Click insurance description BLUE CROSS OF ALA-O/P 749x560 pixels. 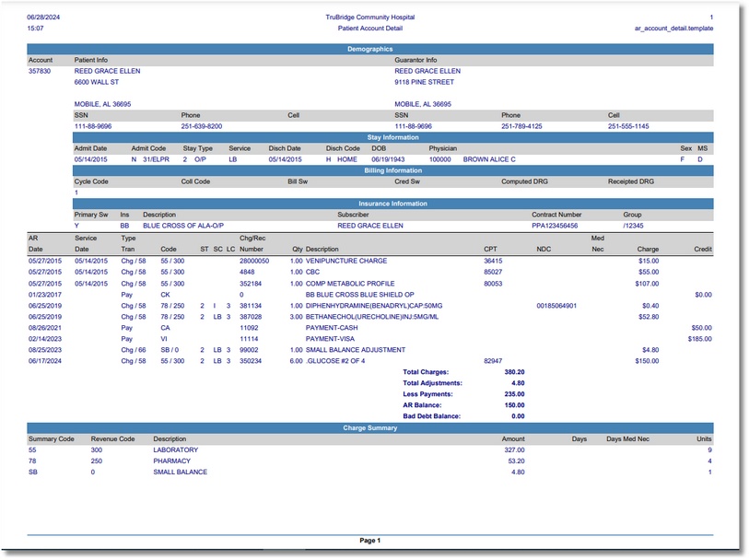pos(183,226)
